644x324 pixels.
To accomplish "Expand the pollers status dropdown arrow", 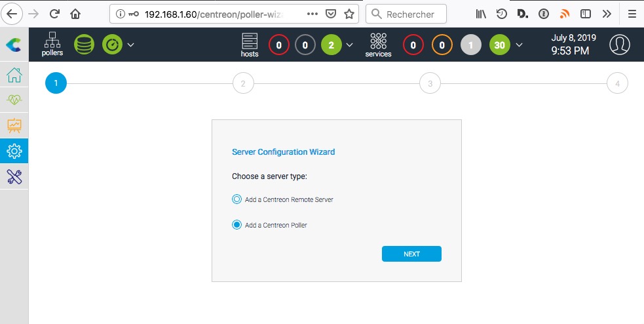I will [130, 45].
